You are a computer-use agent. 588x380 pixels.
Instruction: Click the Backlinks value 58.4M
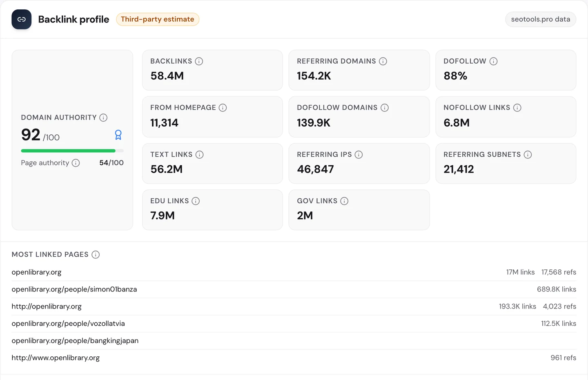(x=167, y=76)
